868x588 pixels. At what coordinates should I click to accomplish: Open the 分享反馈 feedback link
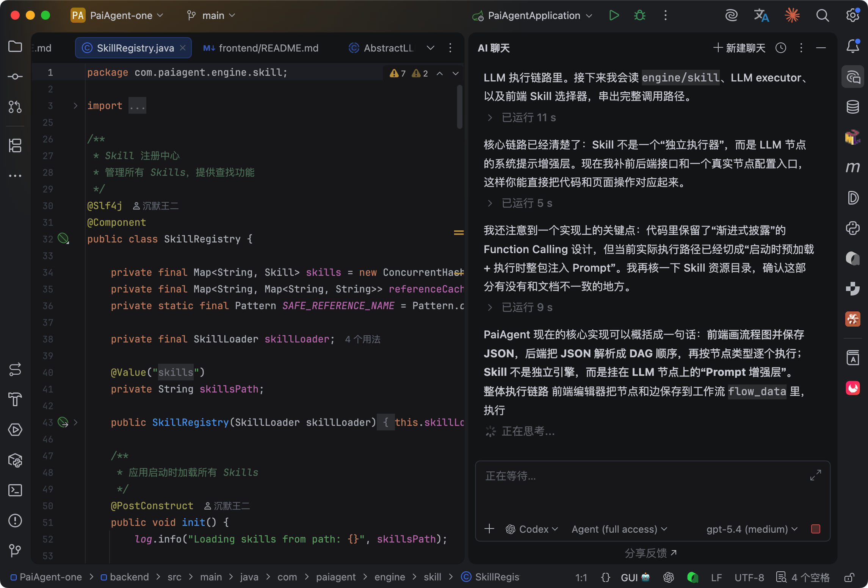pyautogui.click(x=650, y=553)
